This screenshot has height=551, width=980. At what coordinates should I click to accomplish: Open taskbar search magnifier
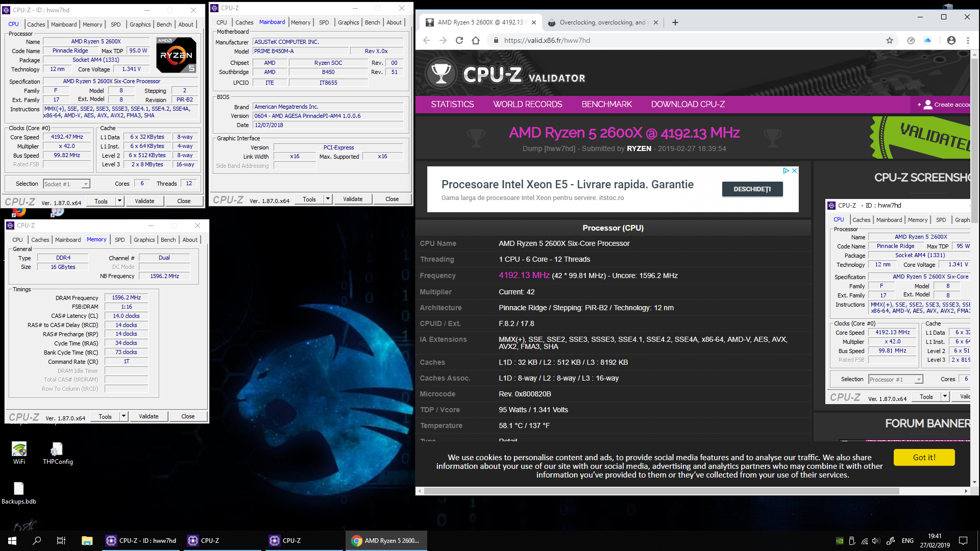[37, 541]
